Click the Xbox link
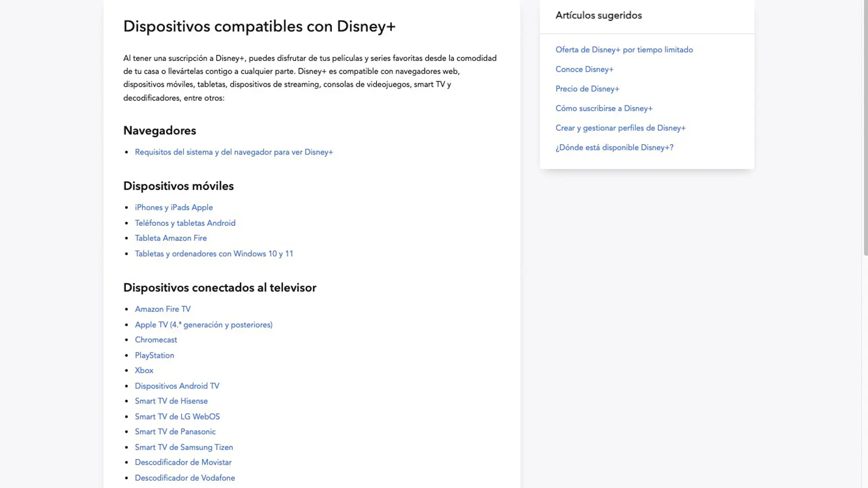The height and width of the screenshot is (488, 868). pos(144,371)
